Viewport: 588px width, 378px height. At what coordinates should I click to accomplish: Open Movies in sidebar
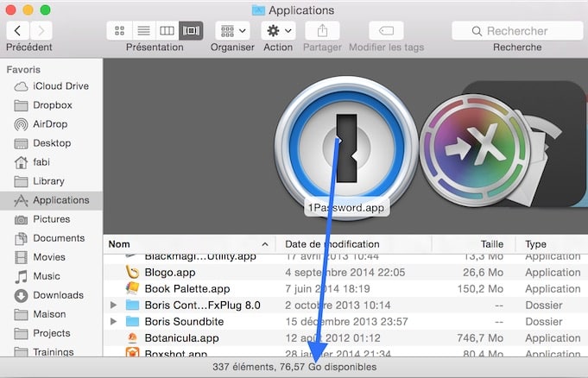(52, 257)
